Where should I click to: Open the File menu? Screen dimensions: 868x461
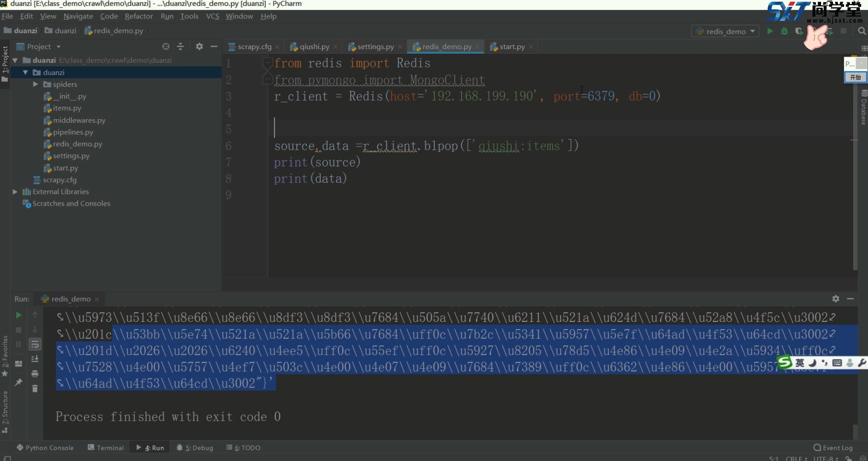7,16
